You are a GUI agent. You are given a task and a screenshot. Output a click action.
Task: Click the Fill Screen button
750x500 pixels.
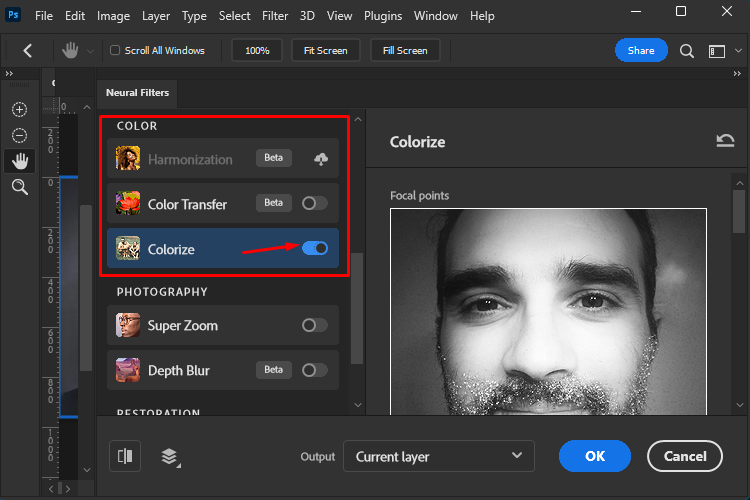click(405, 50)
